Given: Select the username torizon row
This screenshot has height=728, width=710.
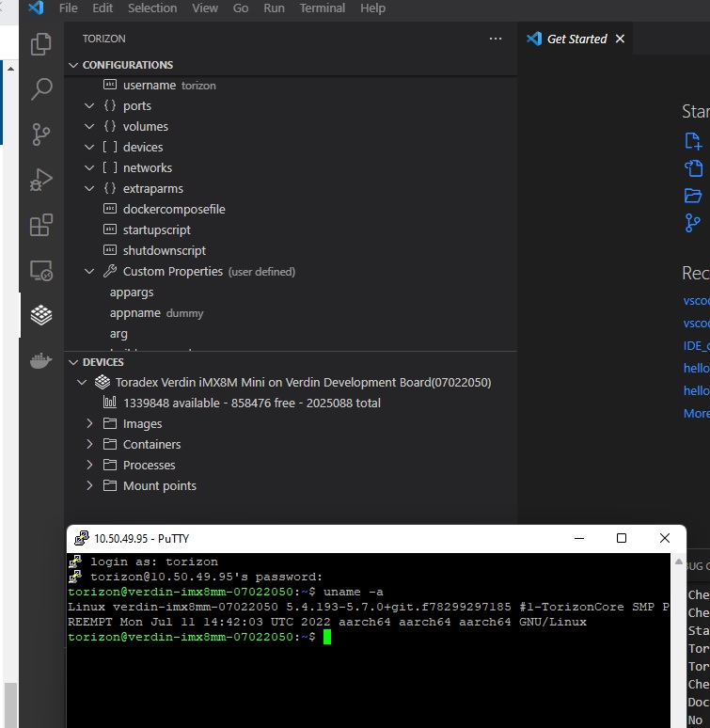Looking at the screenshot, I should [x=291, y=86].
